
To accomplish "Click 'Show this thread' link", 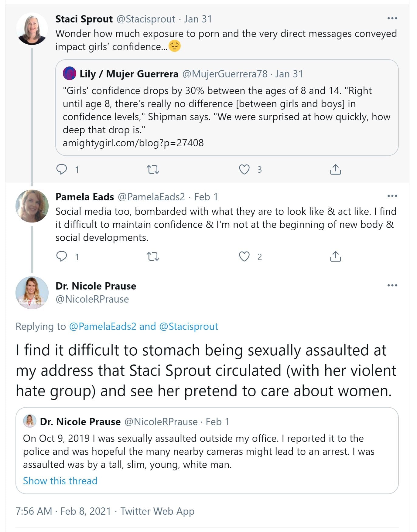I will [x=60, y=481].
